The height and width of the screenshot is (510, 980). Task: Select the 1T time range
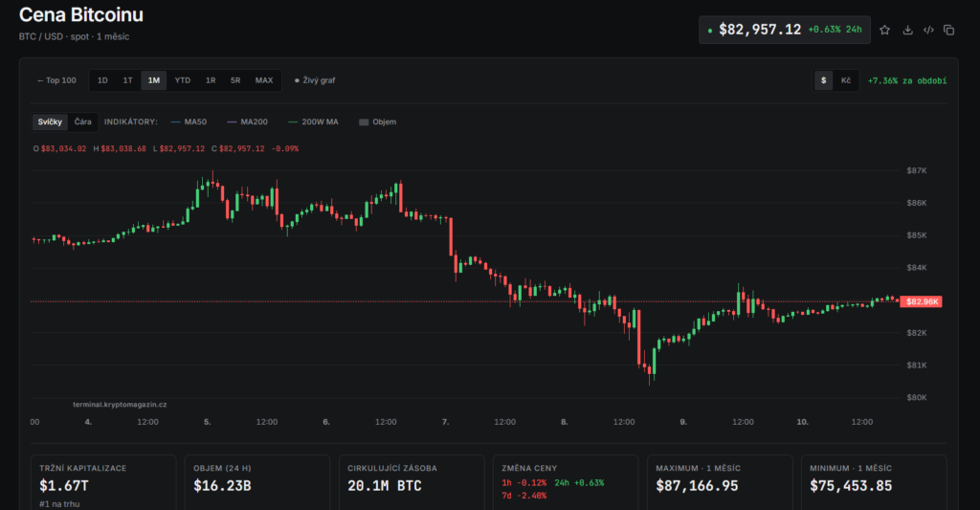[x=127, y=80]
